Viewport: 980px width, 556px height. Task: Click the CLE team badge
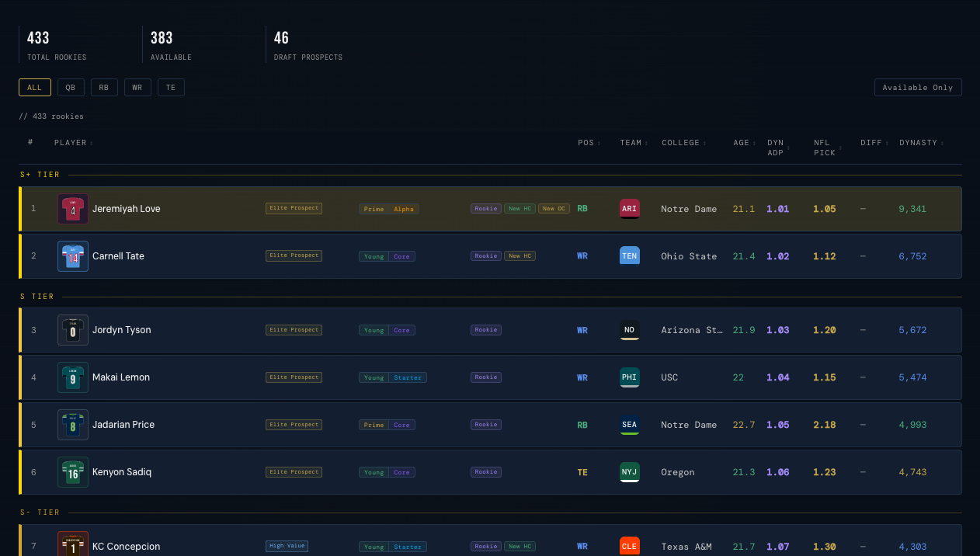(x=630, y=546)
